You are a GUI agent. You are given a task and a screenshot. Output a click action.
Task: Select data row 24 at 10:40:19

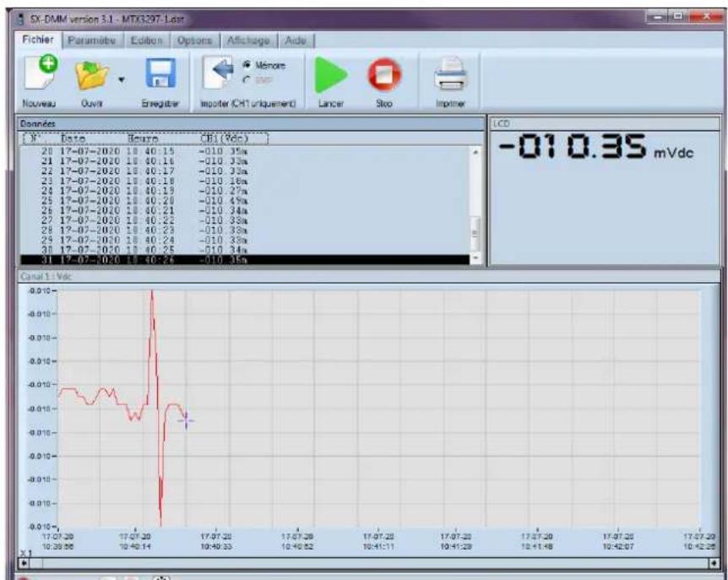(245, 191)
